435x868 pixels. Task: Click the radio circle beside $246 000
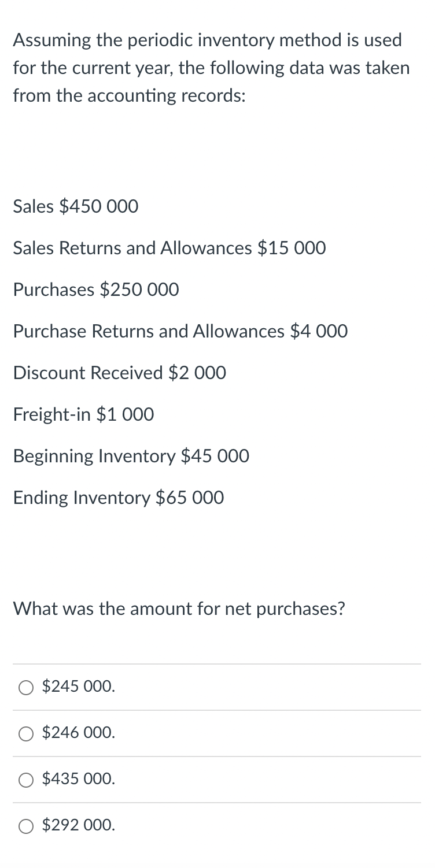(25, 734)
